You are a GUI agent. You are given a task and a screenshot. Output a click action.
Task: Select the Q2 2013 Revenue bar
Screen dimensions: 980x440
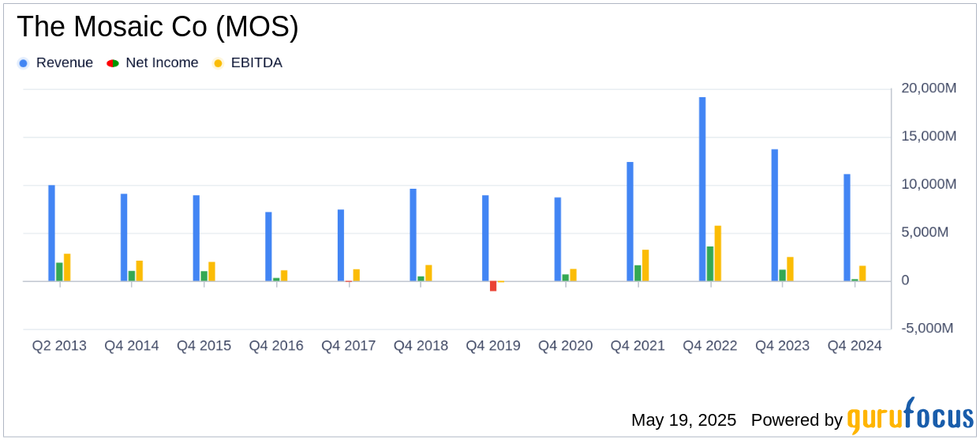pos(51,233)
